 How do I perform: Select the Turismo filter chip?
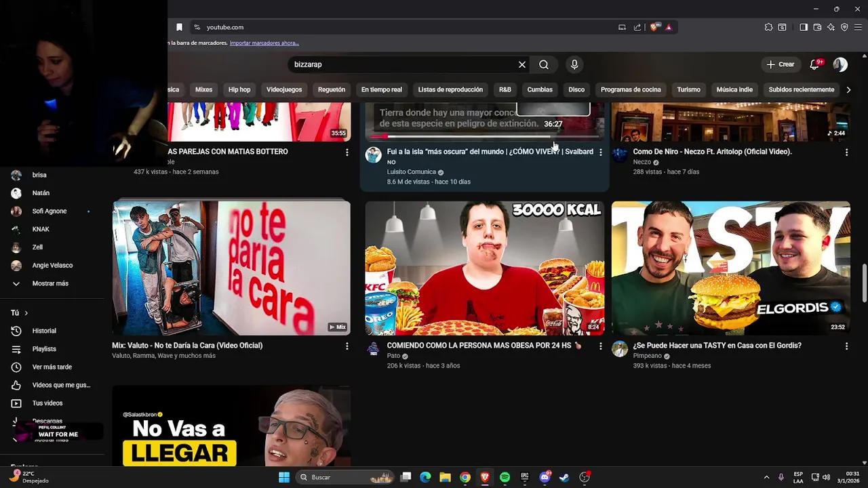(688, 89)
